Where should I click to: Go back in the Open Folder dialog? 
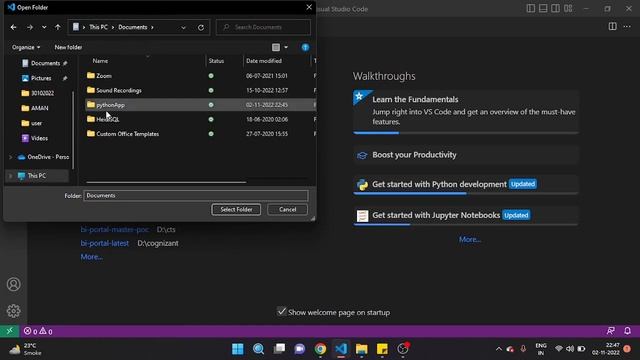coord(13,27)
